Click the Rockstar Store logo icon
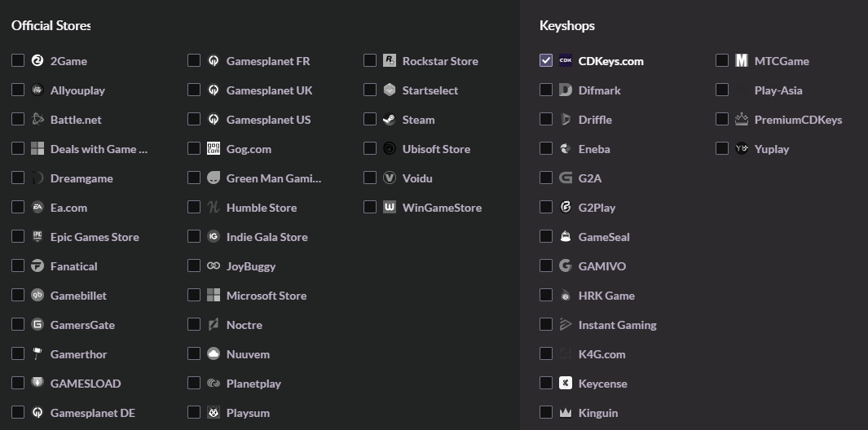868x430 pixels. tap(389, 60)
